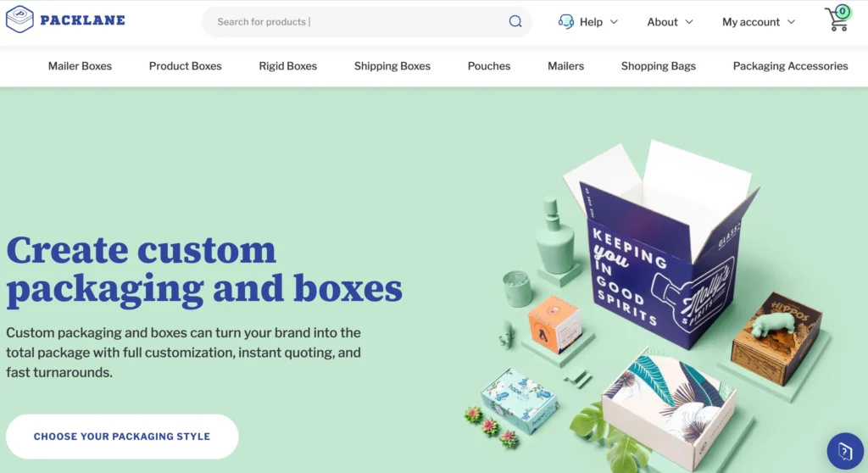Expand the Help dropdown chevron
Image resolution: width=868 pixels, height=473 pixels.
point(614,22)
